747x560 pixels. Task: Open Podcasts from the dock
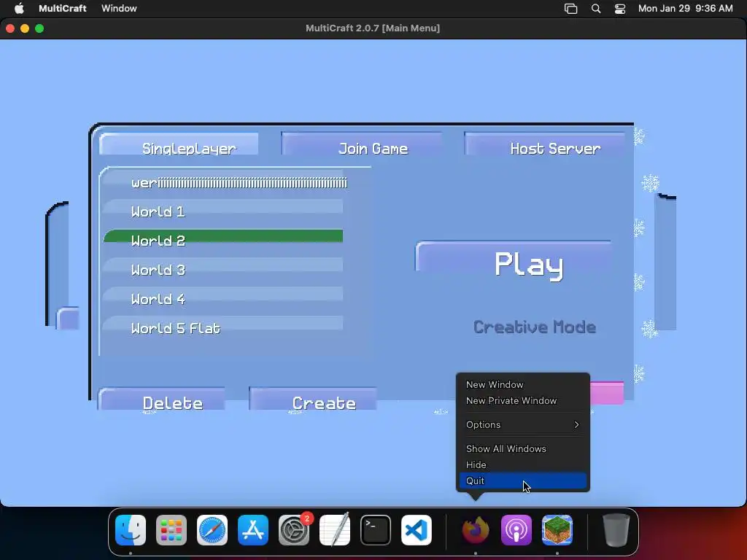tap(516, 530)
